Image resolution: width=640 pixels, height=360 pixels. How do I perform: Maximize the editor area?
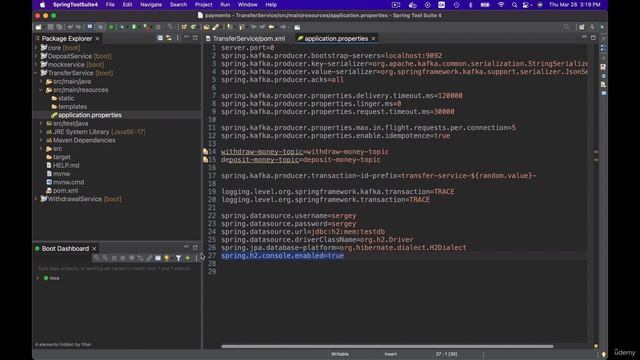pyautogui.click(x=593, y=38)
